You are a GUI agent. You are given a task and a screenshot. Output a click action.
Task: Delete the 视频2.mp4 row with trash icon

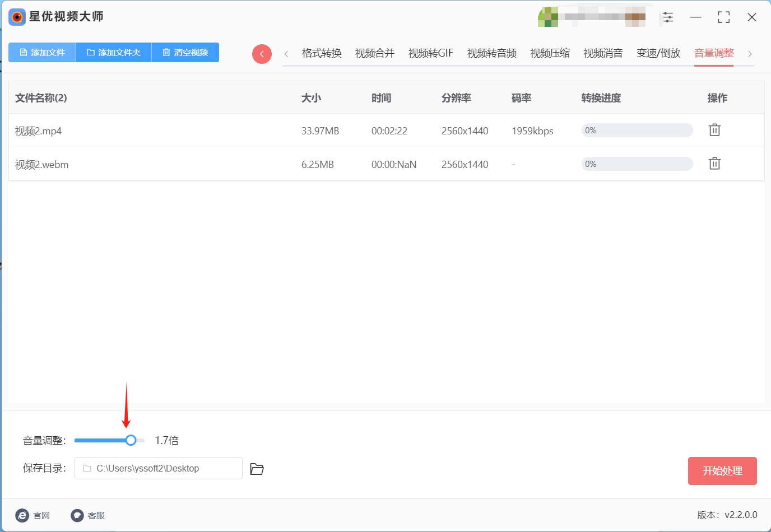point(714,130)
